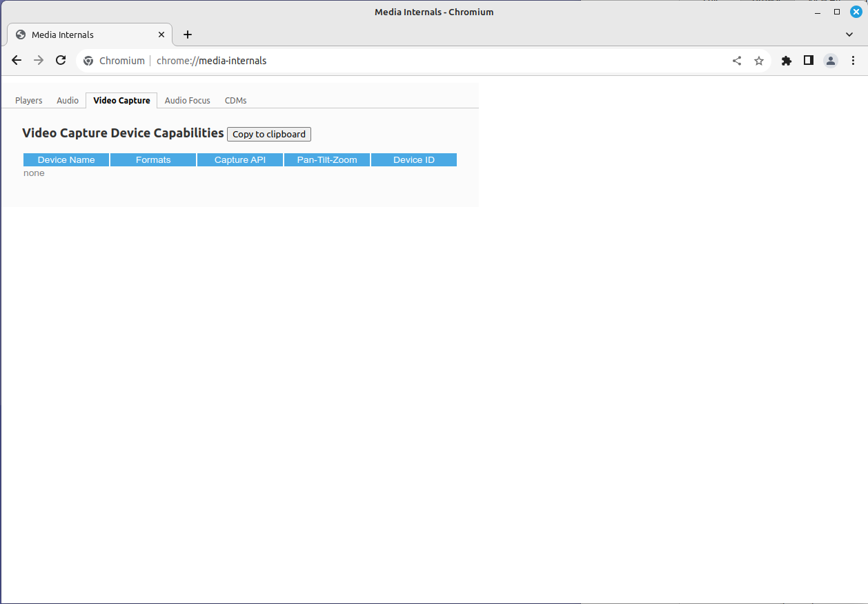Switch to the Players tab
Image resolution: width=868 pixels, height=604 pixels.
coord(29,101)
